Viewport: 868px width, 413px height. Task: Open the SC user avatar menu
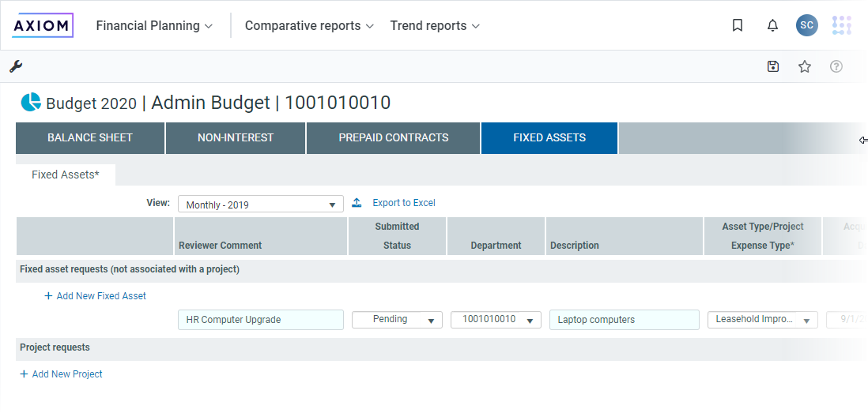pyautogui.click(x=807, y=25)
